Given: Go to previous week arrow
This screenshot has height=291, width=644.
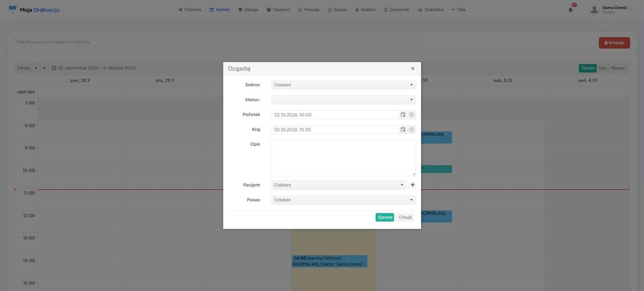Looking at the screenshot, I should (36, 68).
